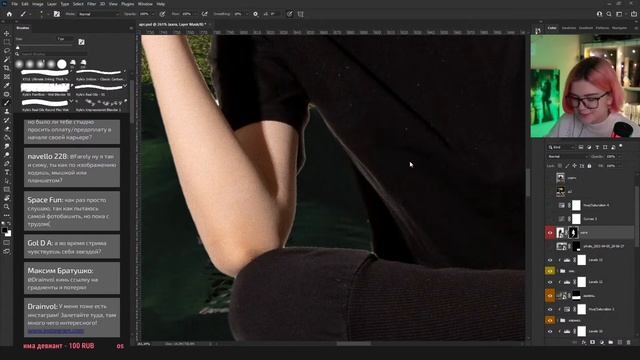Toggle visibility of the red-highlighted selected layer
Image resolution: width=640 pixels, height=360 pixels.
(550, 233)
